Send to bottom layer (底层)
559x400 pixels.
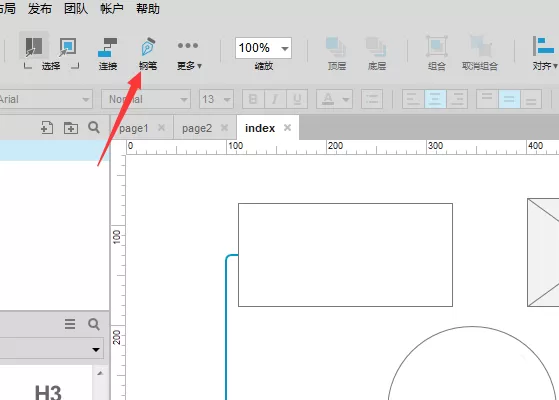pos(376,53)
